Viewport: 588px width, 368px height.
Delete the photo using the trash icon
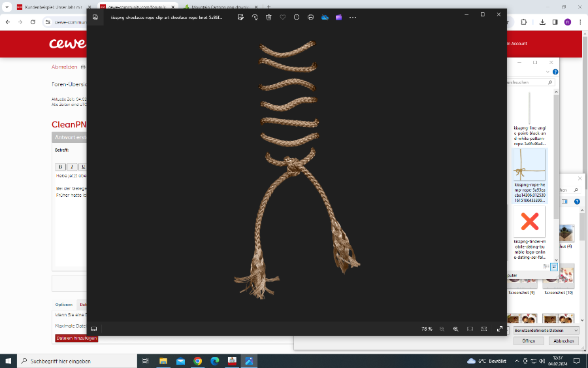[269, 17]
